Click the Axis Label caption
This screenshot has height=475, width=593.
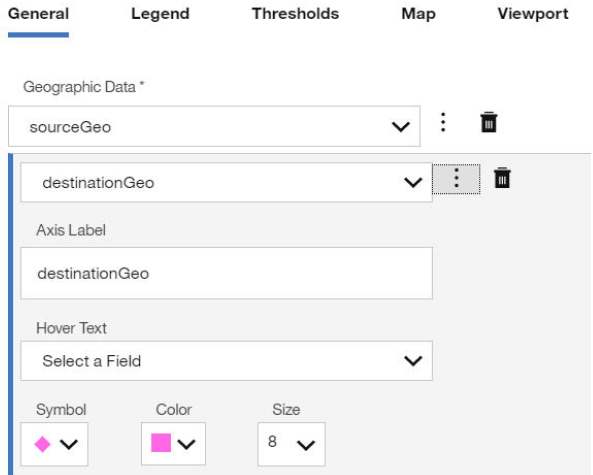point(71,230)
